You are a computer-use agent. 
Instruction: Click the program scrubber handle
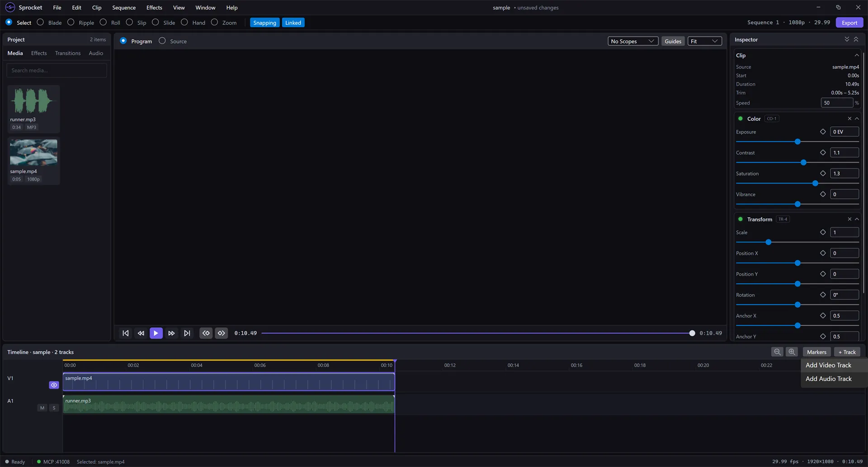point(692,333)
